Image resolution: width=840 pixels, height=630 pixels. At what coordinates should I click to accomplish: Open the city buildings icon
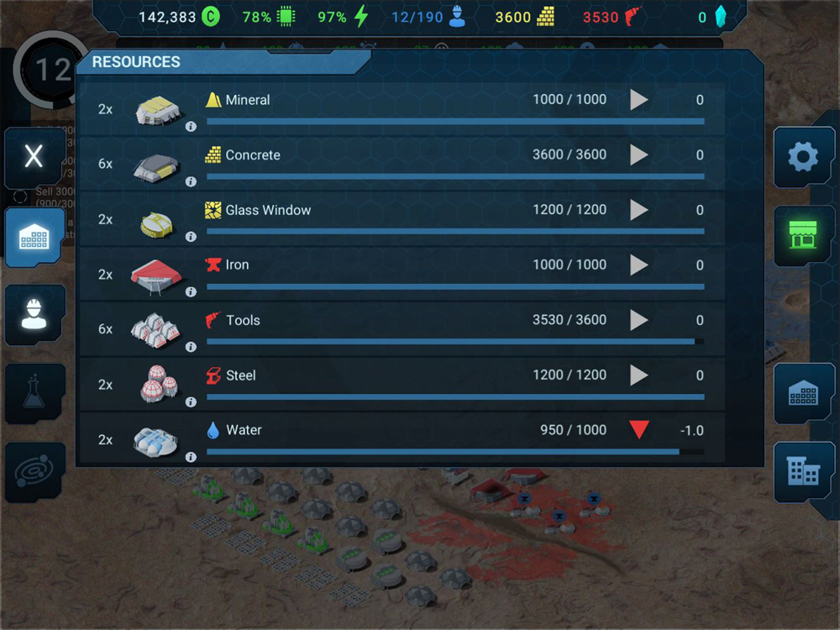coord(803,471)
